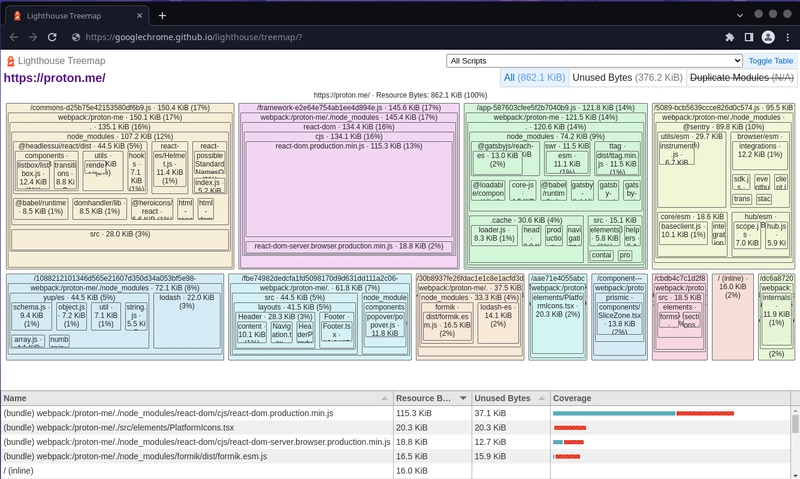
Task: Reload the page with refresh icon
Action: point(52,37)
